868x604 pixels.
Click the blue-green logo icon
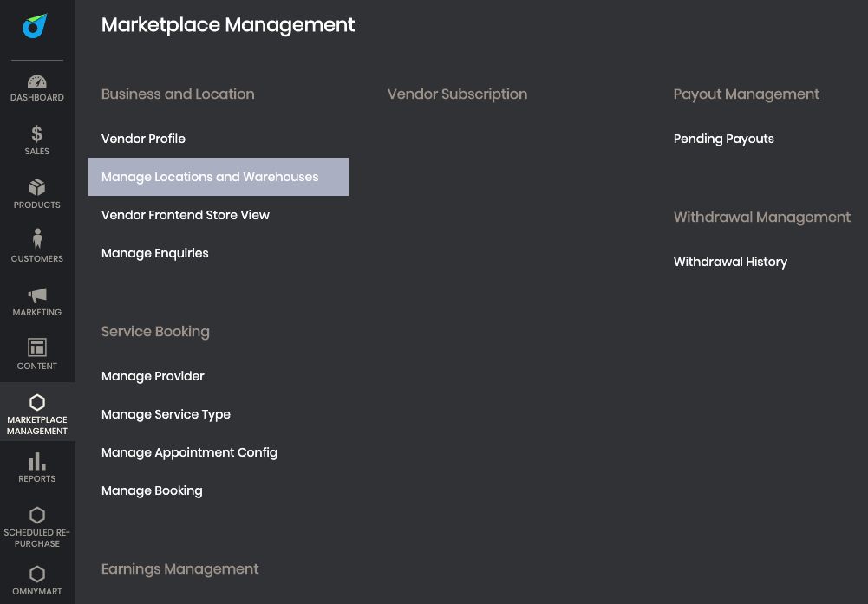point(35,26)
